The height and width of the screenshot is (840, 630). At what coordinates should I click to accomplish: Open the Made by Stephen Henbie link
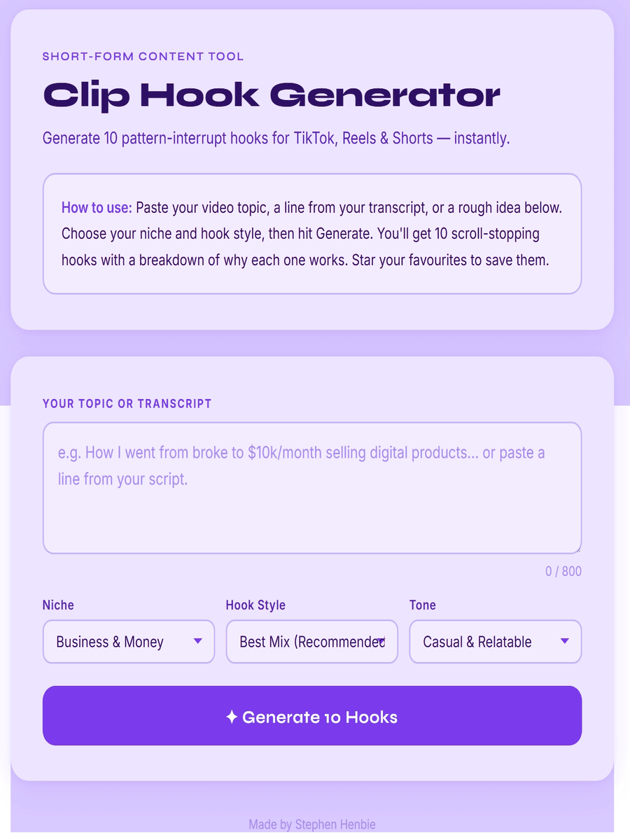coord(312,825)
